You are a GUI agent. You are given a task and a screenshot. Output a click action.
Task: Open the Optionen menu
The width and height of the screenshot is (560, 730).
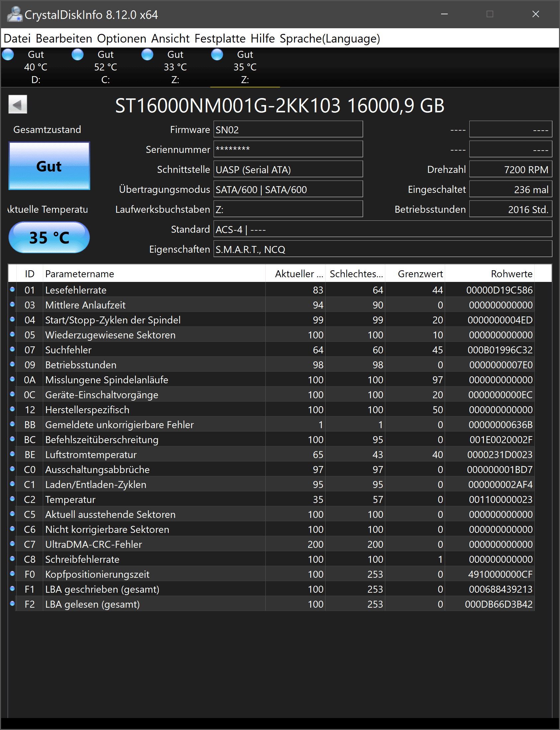122,39
